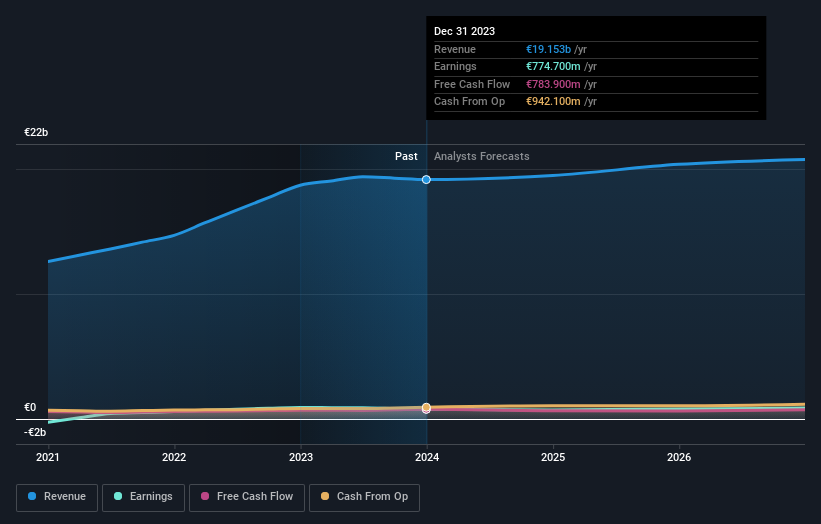Select the 2022 x-axis label
The height and width of the screenshot is (524, 821).
pyautogui.click(x=174, y=457)
